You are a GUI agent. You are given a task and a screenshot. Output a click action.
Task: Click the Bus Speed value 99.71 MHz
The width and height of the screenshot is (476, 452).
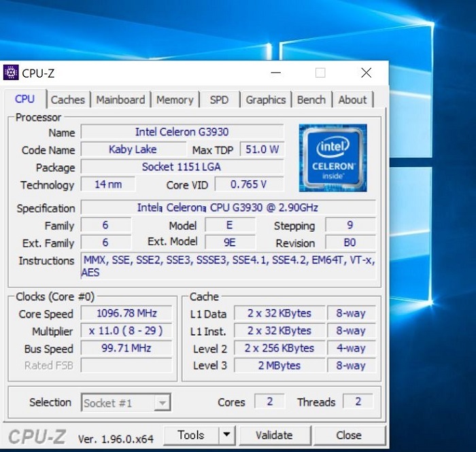(126, 348)
